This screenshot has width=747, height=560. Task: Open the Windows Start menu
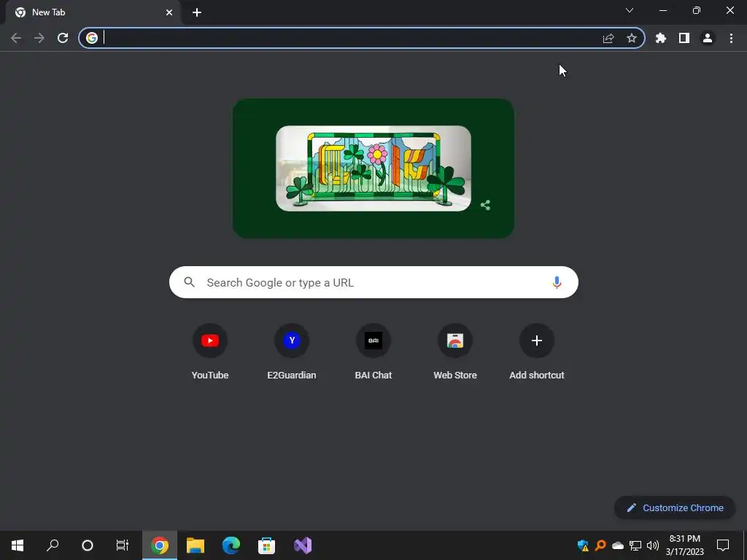[x=18, y=545]
